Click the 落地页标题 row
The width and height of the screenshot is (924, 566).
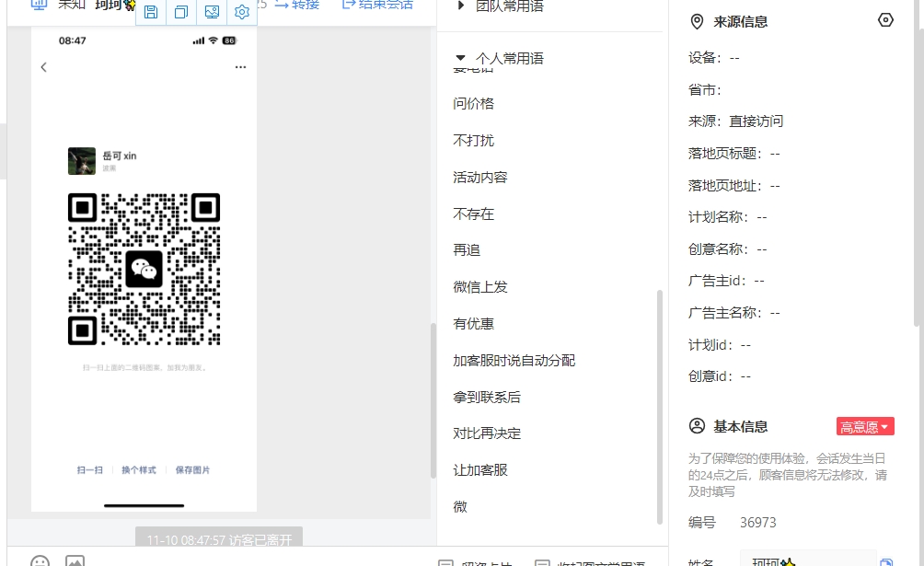pyautogui.click(x=734, y=154)
